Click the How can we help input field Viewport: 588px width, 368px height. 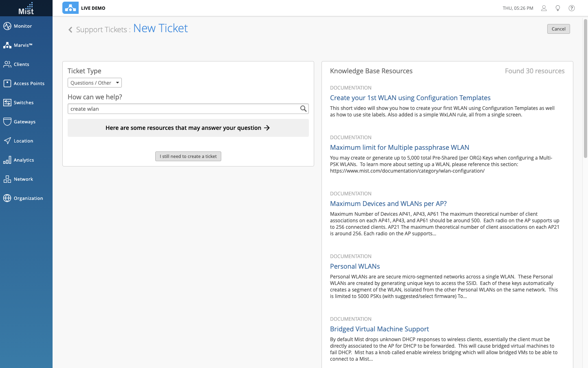pyautogui.click(x=183, y=109)
